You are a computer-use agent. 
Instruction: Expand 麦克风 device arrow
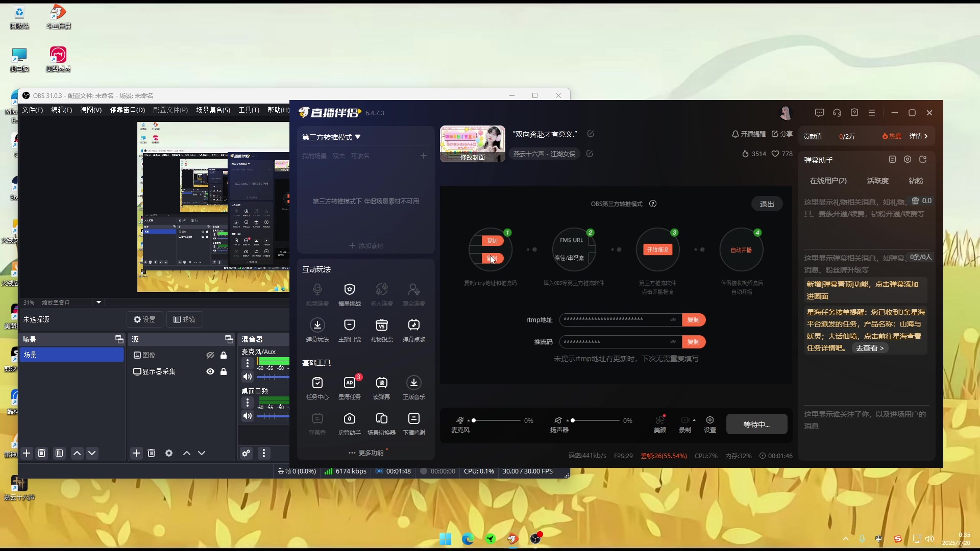click(468, 421)
